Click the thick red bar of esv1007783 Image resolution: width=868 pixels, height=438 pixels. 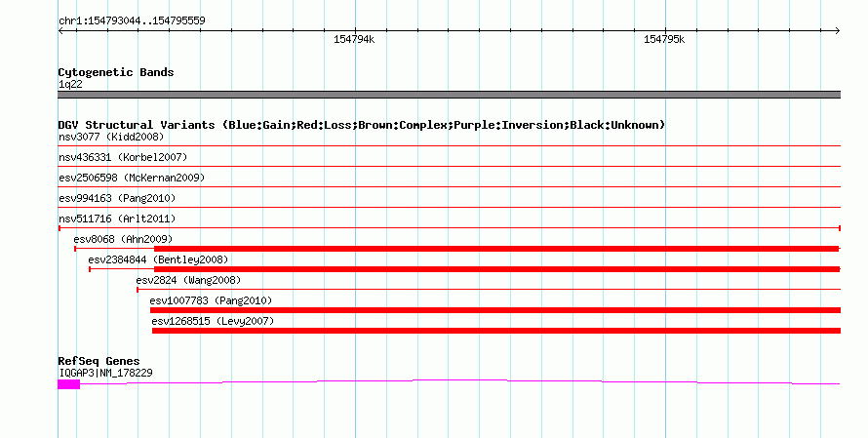pyautogui.click(x=495, y=310)
